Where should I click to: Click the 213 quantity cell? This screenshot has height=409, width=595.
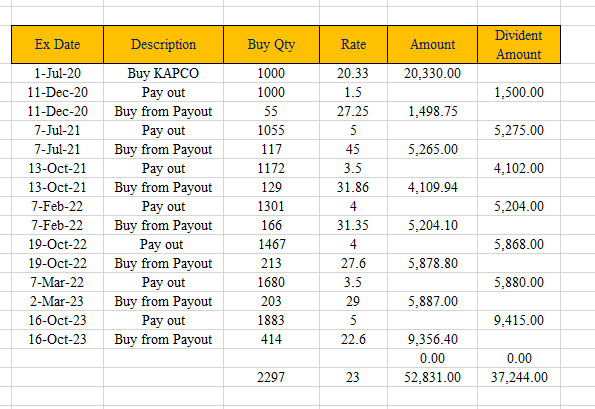pyautogui.click(x=271, y=263)
